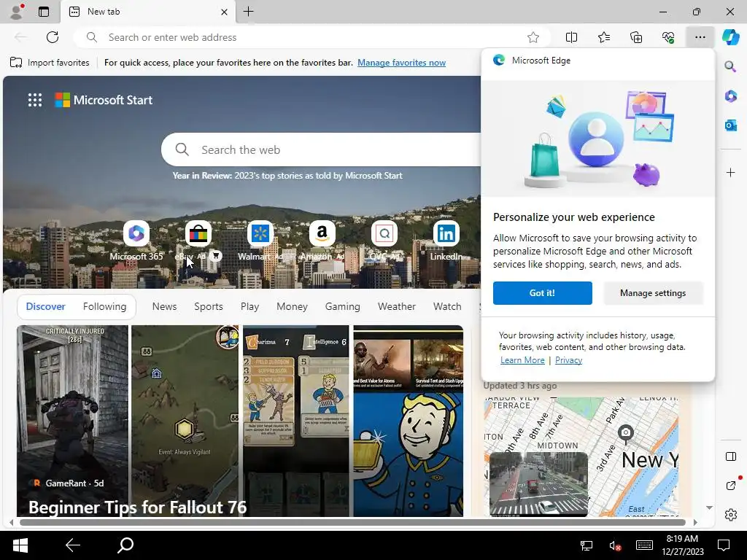The width and height of the screenshot is (747, 560).
Task: Open sidebar settings gear
Action: [730, 515]
